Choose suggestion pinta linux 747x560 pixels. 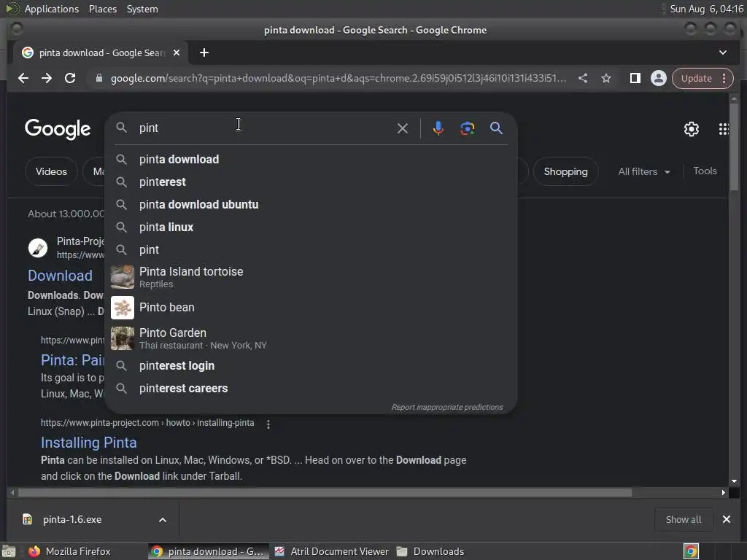coord(311,227)
